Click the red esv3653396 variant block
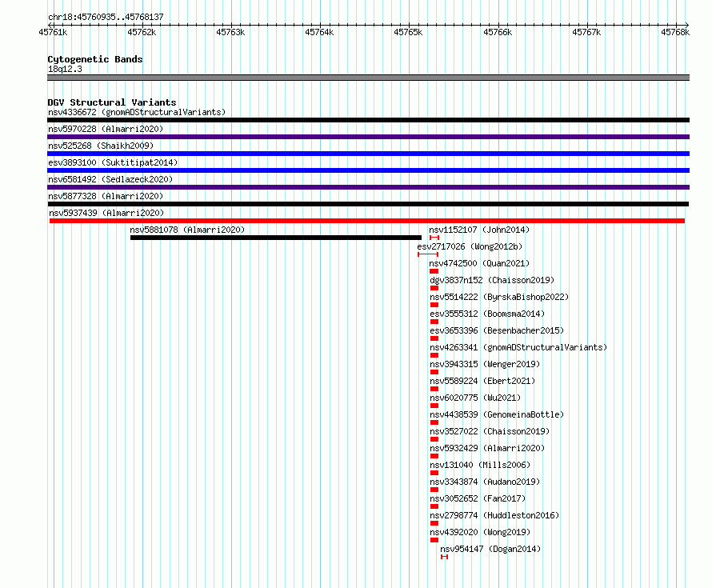Image resolution: width=712 pixels, height=588 pixels. (434, 338)
